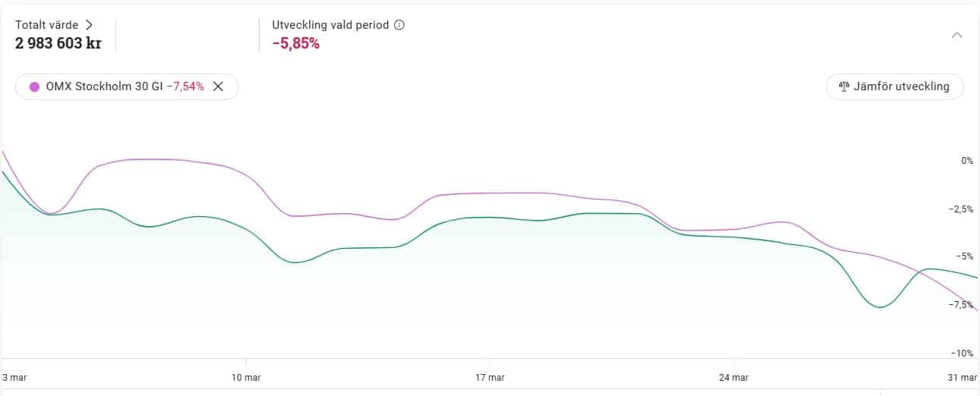
Task: Click the 17 mar date marker
Action: point(490,377)
